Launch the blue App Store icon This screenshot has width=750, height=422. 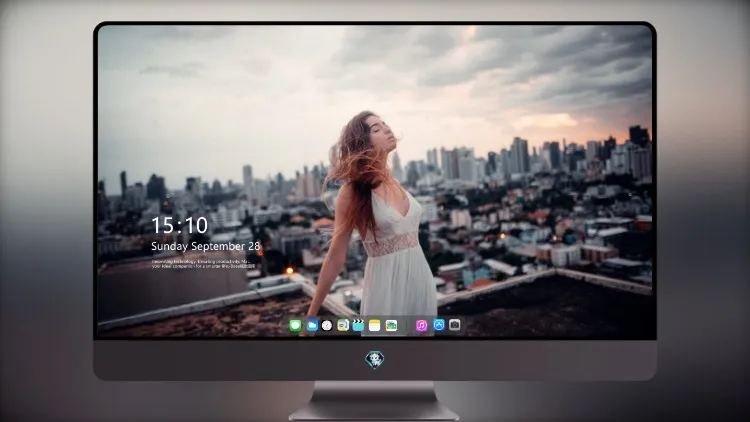tap(439, 325)
